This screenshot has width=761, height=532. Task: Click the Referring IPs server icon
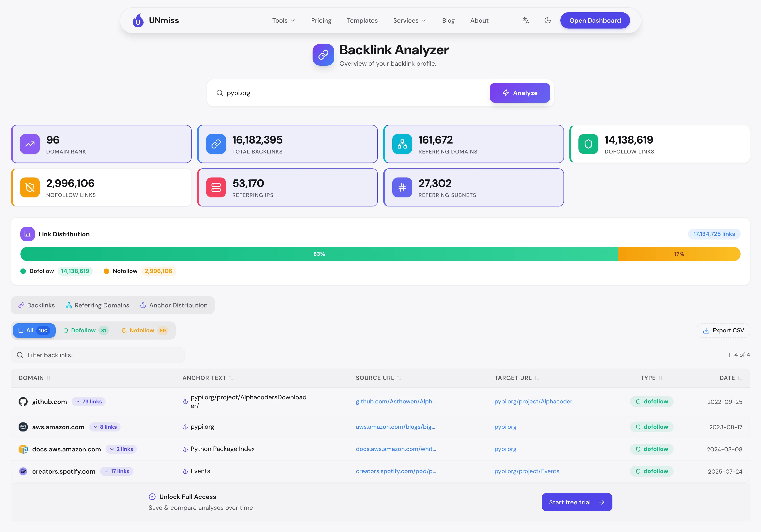[216, 187]
